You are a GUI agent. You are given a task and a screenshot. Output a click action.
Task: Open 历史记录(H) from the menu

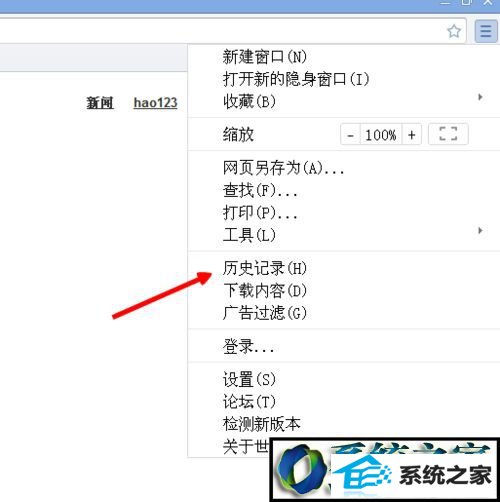point(344,268)
